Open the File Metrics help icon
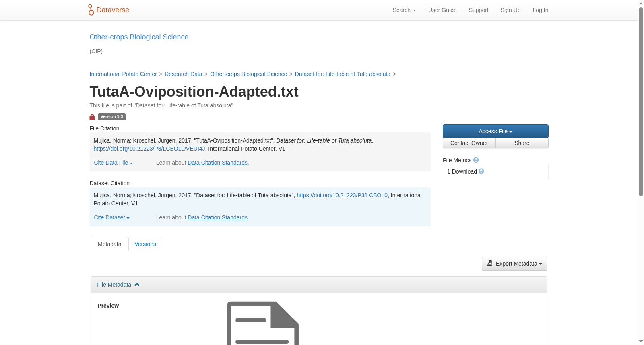The width and height of the screenshot is (644, 345). pyautogui.click(x=476, y=160)
